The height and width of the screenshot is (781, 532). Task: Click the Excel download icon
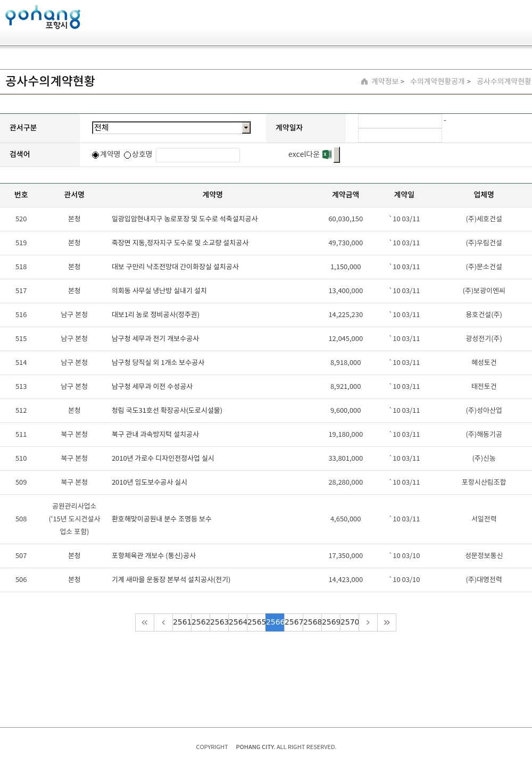pyautogui.click(x=327, y=154)
